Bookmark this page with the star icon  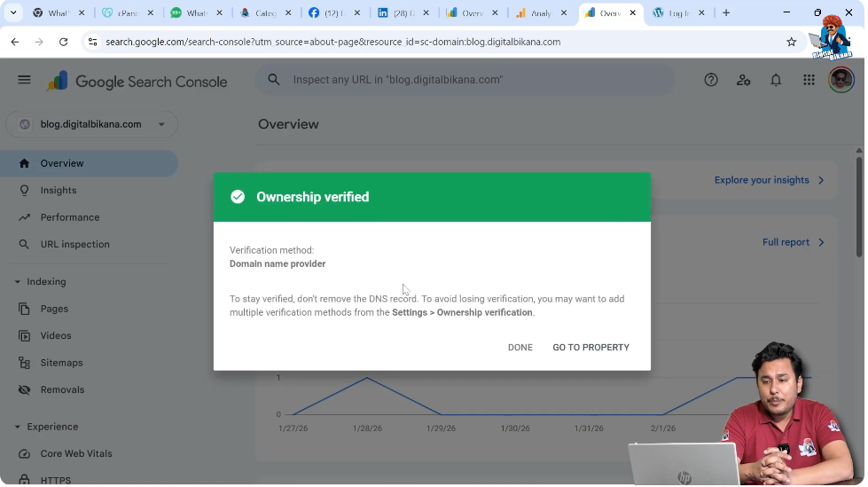coord(794,42)
